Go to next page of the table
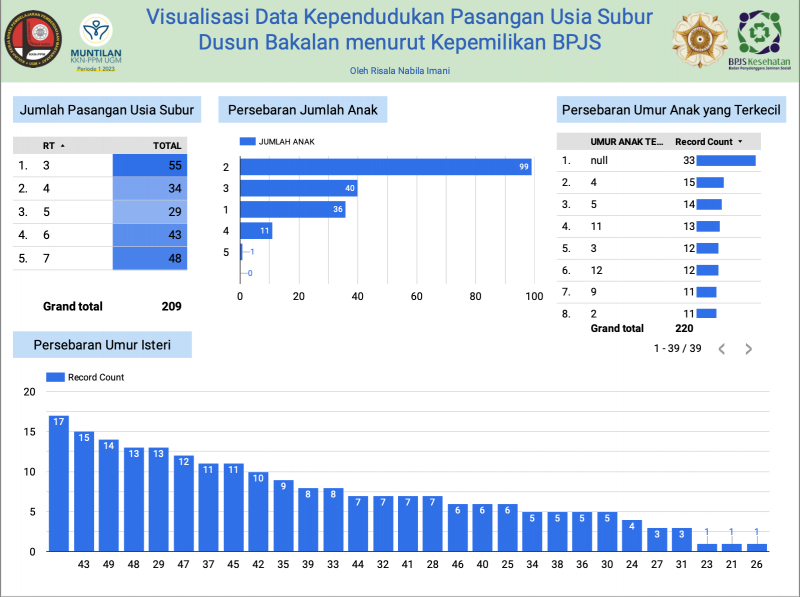800x597 pixels. 748,349
